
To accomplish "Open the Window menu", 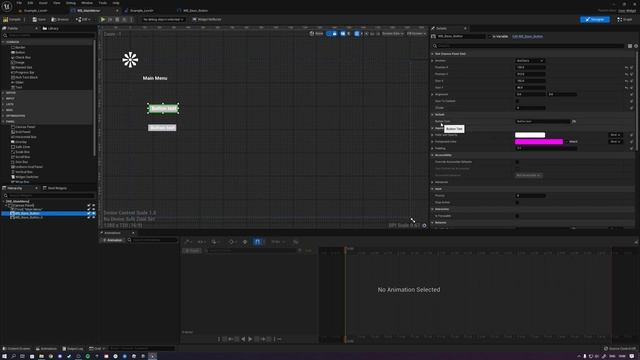I will (x=87, y=3).
